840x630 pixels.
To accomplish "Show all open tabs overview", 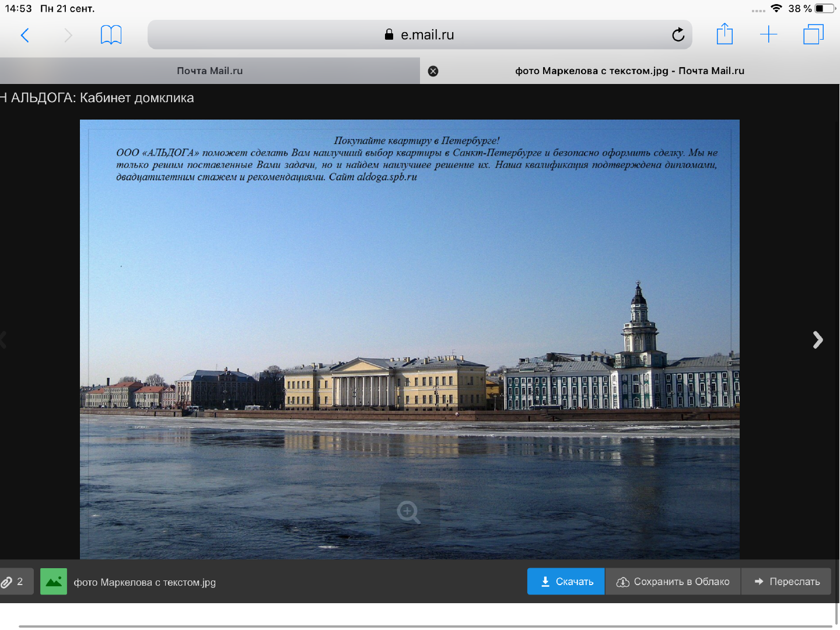I will (813, 34).
